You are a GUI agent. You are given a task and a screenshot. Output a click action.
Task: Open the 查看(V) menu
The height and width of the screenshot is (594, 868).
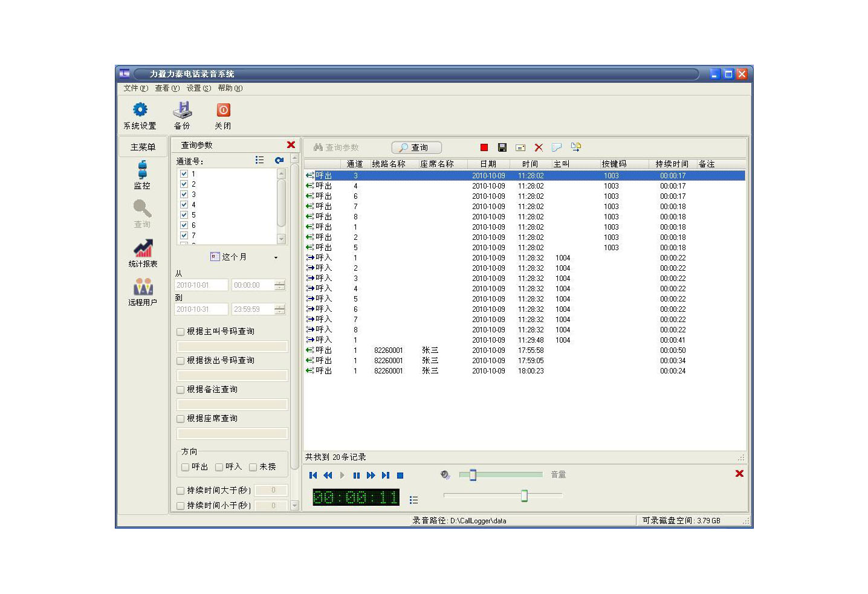click(167, 88)
